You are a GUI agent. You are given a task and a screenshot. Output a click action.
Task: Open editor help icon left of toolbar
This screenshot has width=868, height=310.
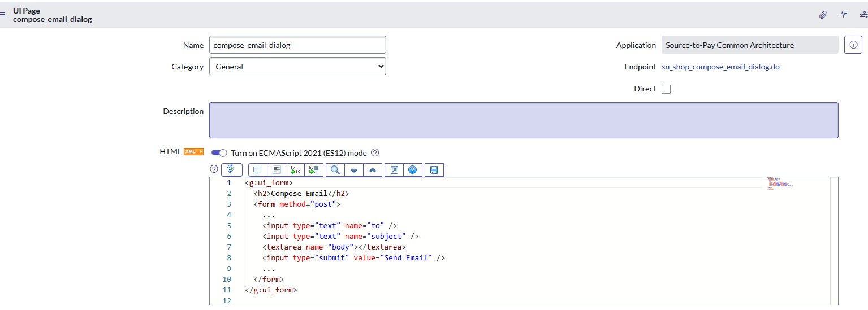(x=214, y=169)
